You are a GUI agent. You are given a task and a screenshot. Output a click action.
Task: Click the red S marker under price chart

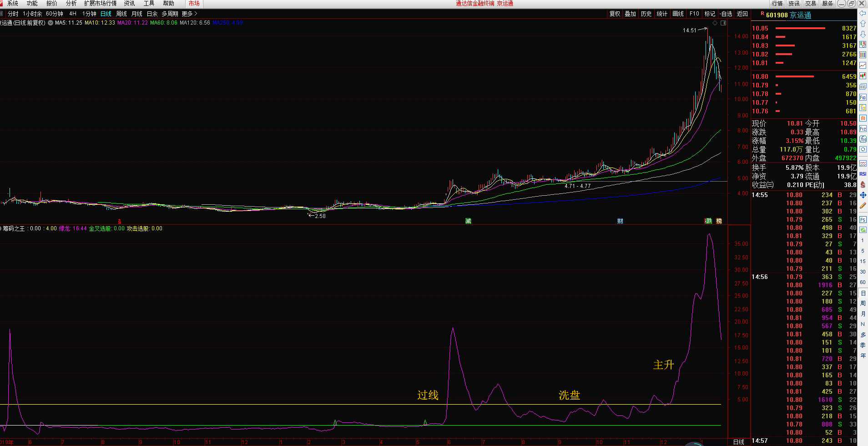[120, 222]
